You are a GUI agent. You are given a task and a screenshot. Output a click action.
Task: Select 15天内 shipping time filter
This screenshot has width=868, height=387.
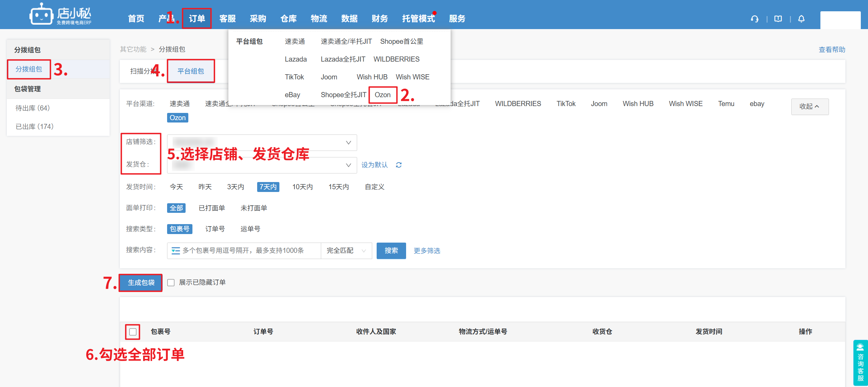coord(339,187)
